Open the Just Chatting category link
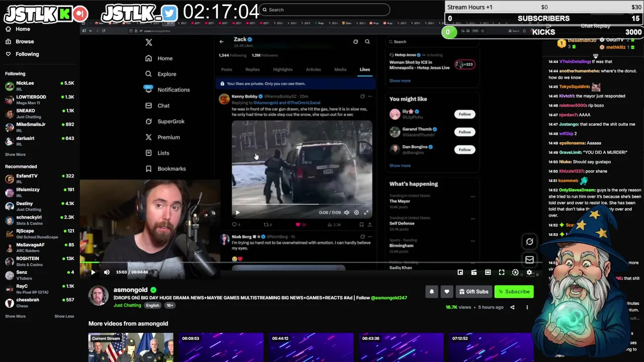Screen dimensions: 644x362 pyautogui.click(x=127, y=305)
